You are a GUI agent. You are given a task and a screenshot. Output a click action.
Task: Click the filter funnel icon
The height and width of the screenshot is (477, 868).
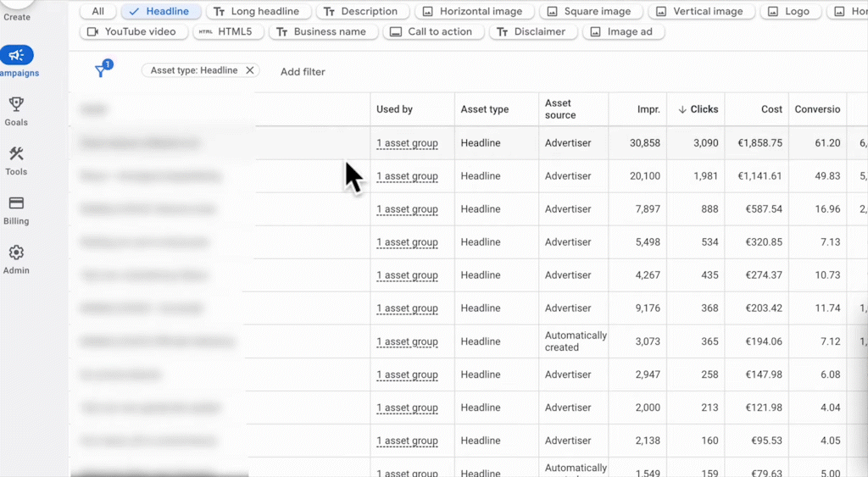click(102, 71)
